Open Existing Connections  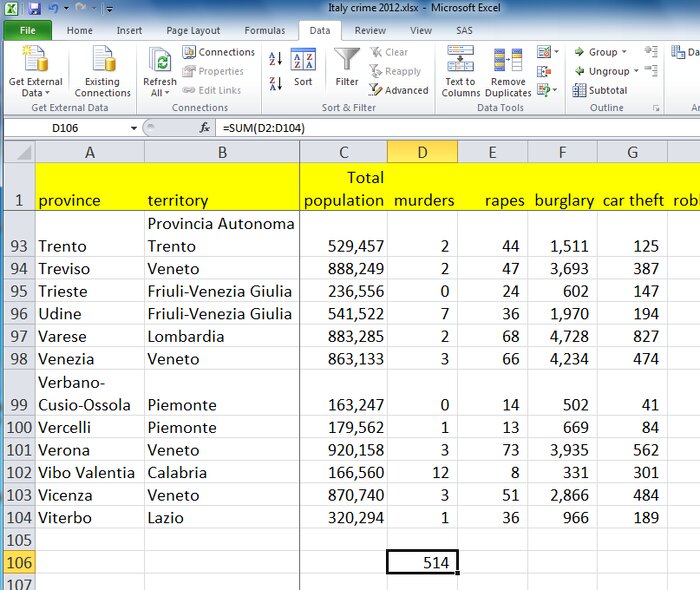point(101,60)
